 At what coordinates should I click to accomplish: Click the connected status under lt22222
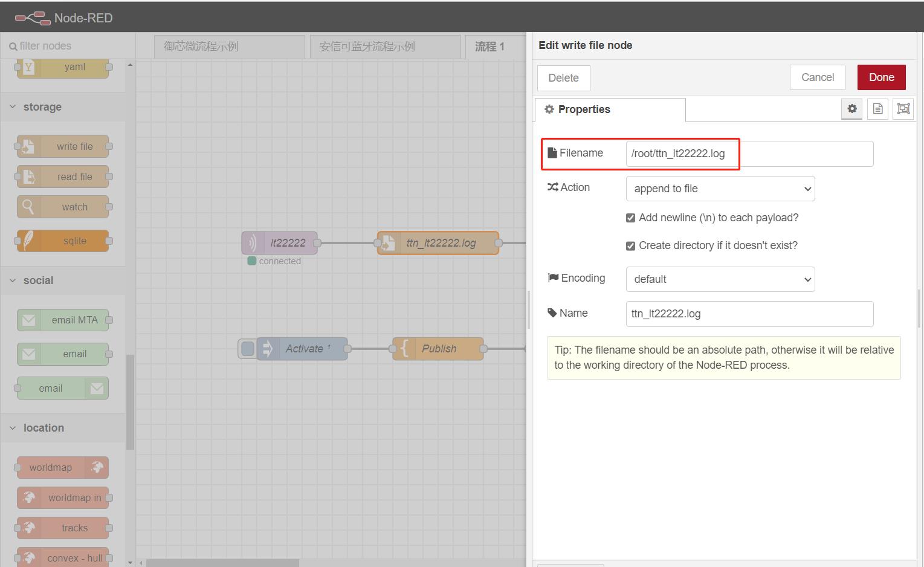[x=274, y=261]
